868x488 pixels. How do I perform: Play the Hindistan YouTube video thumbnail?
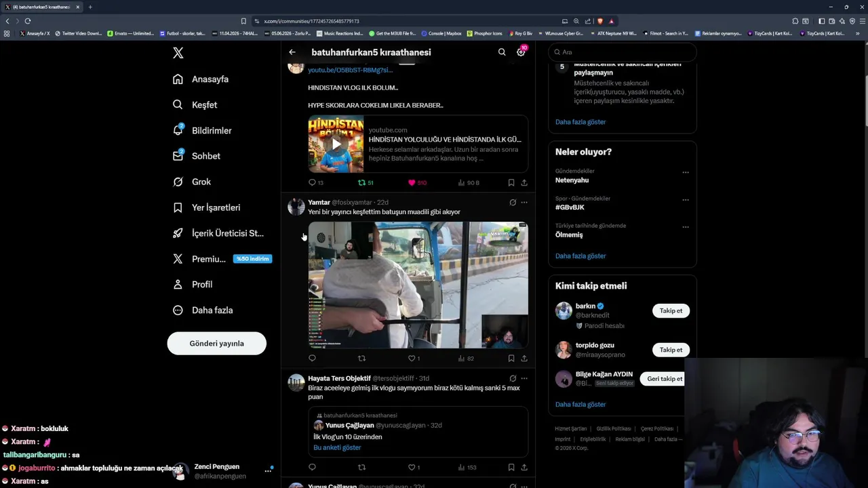pyautogui.click(x=336, y=144)
